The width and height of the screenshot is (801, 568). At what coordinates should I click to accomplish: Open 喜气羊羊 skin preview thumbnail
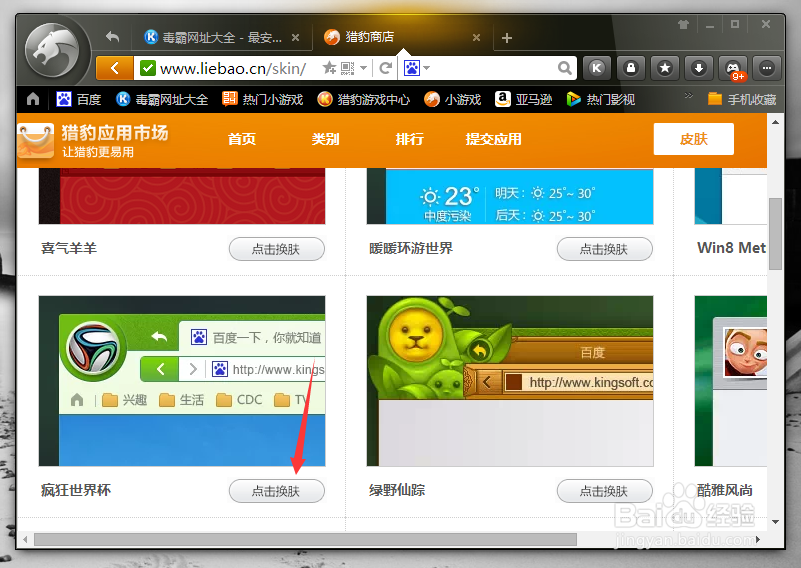182,196
